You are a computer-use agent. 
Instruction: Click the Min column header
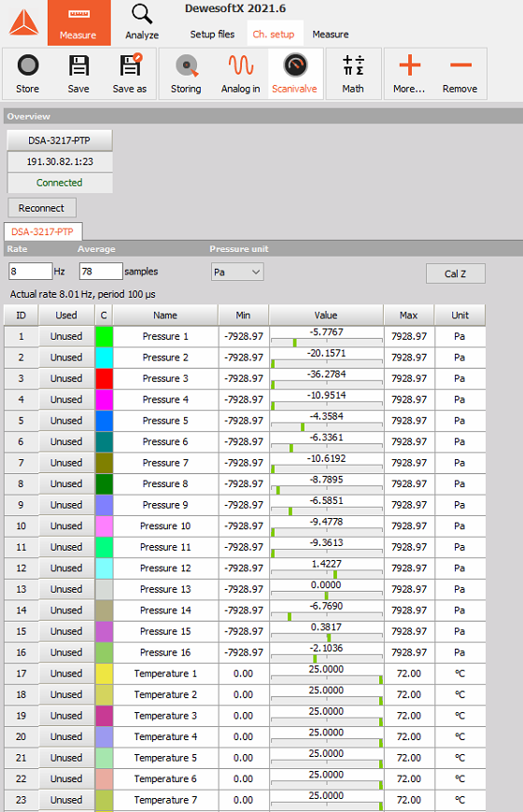(243, 315)
